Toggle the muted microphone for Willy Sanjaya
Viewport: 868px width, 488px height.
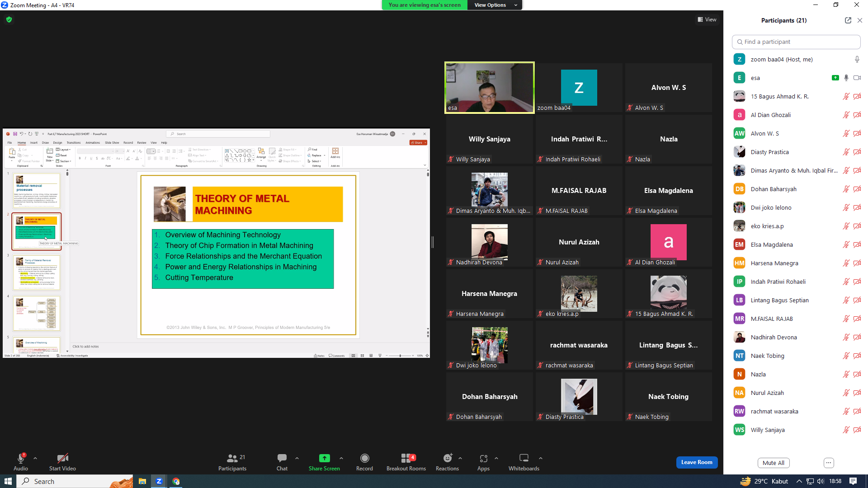coord(846,430)
